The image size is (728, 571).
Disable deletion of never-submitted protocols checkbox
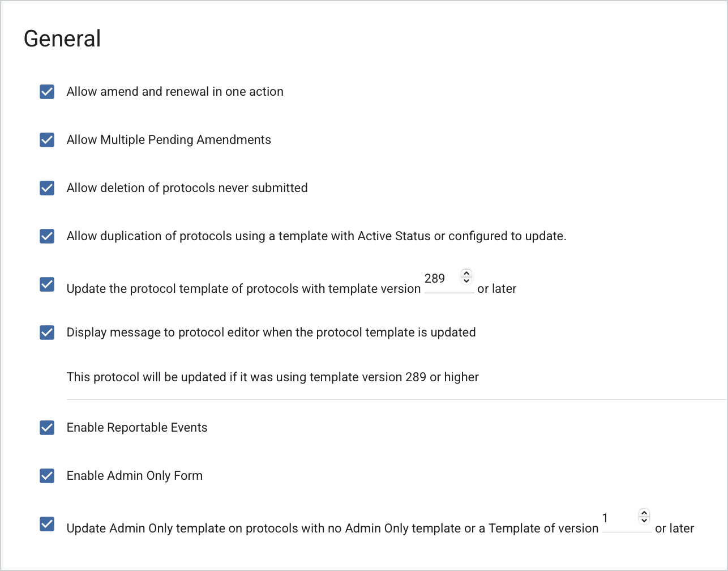[47, 188]
